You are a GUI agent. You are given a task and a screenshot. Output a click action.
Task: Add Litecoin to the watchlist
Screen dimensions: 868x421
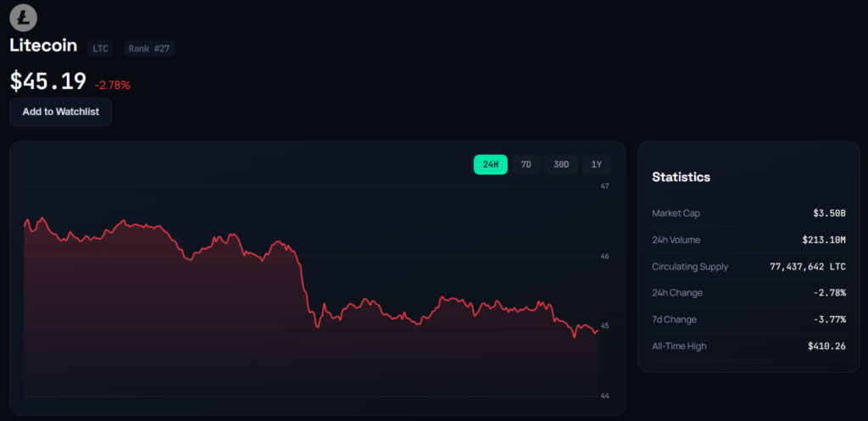(61, 112)
